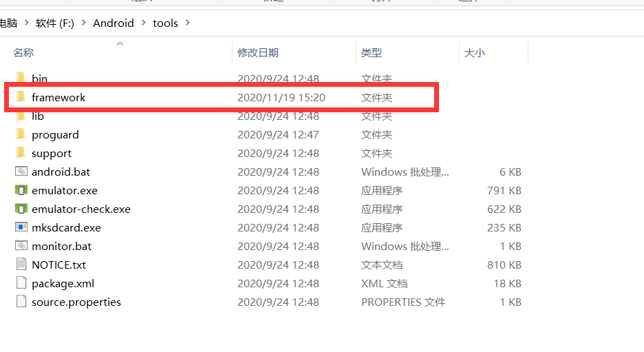This screenshot has width=644, height=352.
Task: Toggle the sort arrow above 名称
Action: pos(120,43)
